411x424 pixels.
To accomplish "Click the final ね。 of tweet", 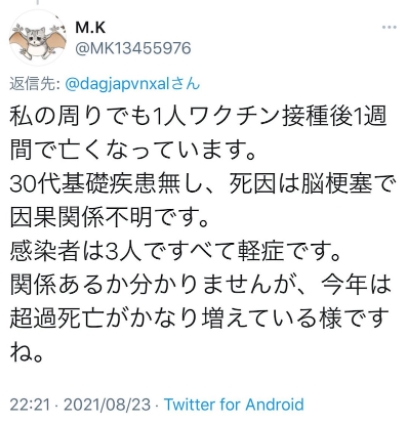I will (26, 352).
